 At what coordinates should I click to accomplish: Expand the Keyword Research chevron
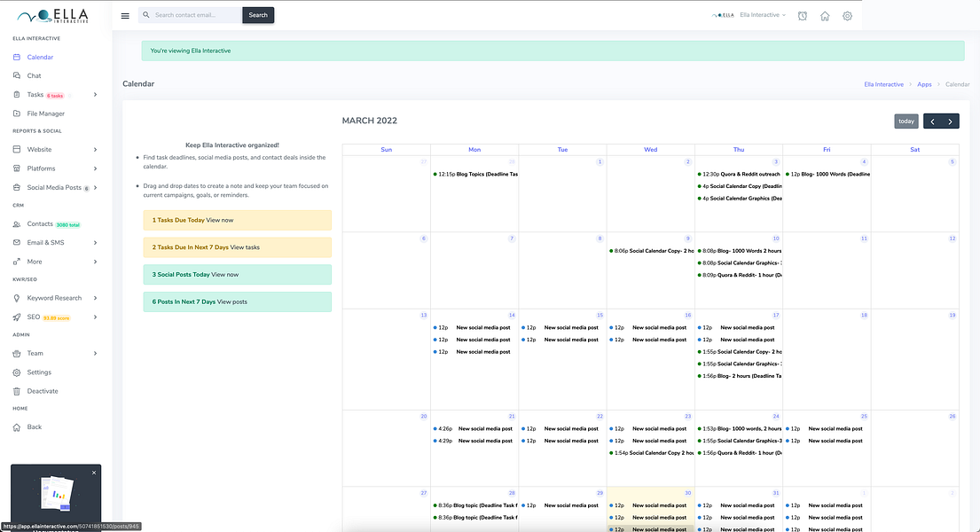point(95,298)
